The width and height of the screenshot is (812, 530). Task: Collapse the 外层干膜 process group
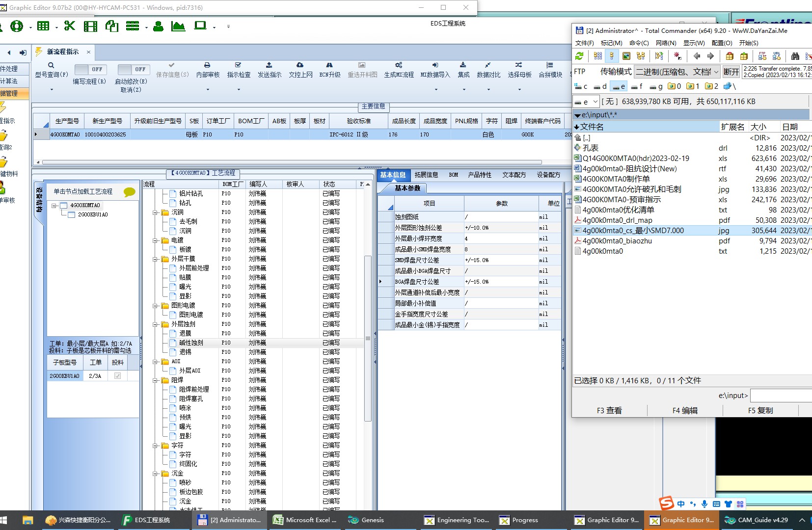click(155, 259)
